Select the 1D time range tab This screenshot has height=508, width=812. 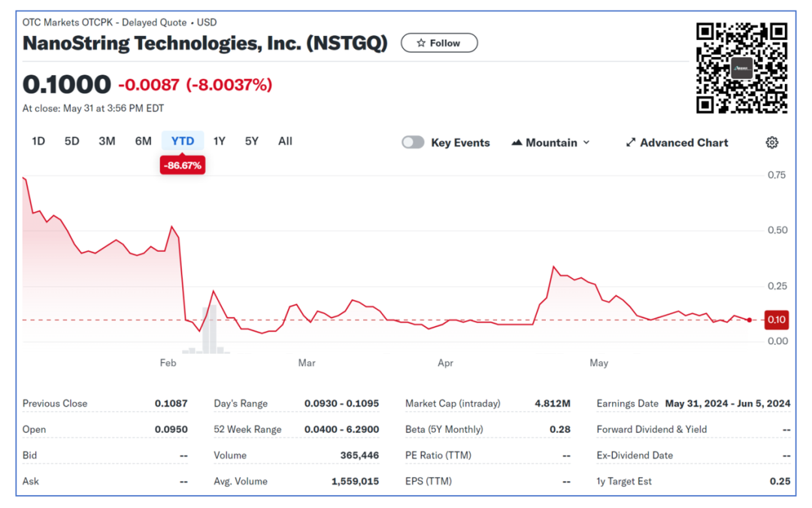pyautogui.click(x=38, y=141)
